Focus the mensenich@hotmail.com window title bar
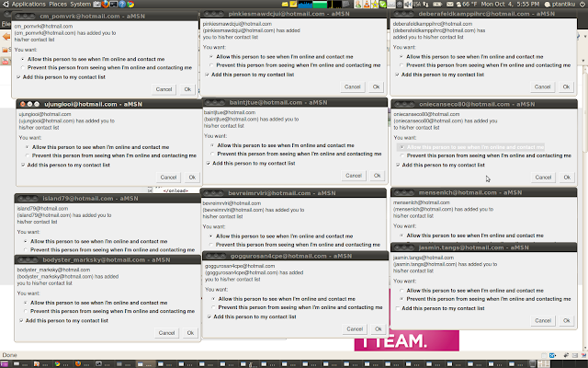This screenshot has width=588, height=368. [x=484, y=192]
